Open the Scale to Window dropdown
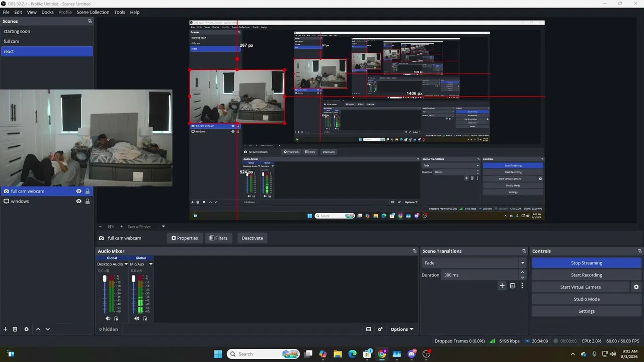 (146, 226)
